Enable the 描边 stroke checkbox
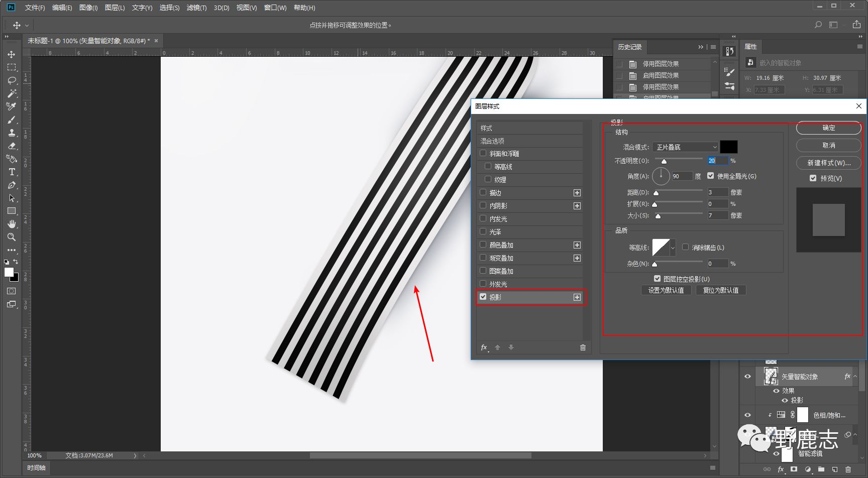 pyautogui.click(x=483, y=192)
